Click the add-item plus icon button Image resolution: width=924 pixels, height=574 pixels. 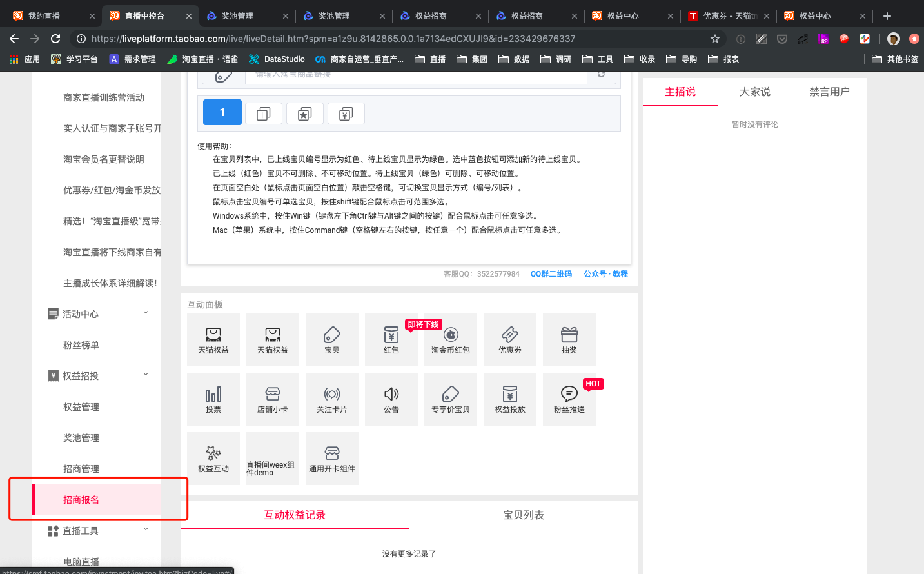[x=264, y=114]
